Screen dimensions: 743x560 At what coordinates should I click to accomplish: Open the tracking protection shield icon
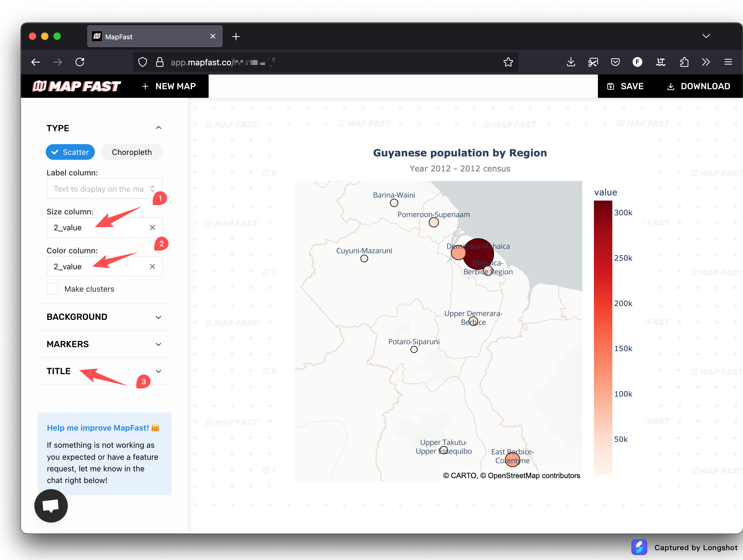pyautogui.click(x=143, y=62)
